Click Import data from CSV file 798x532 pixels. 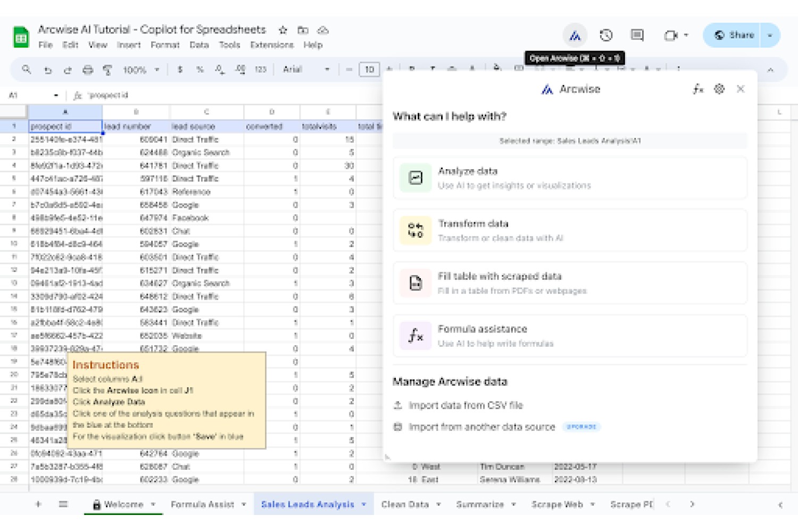[465, 405]
